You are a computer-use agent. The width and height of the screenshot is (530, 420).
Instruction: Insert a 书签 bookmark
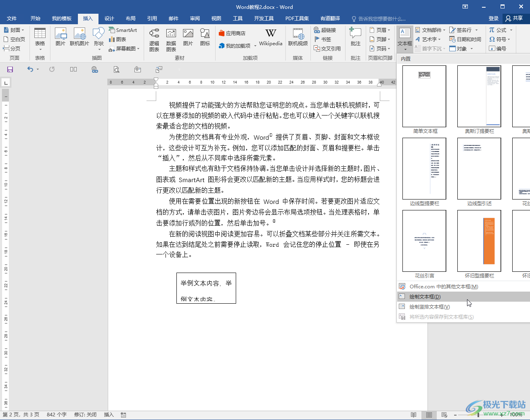pos(323,39)
